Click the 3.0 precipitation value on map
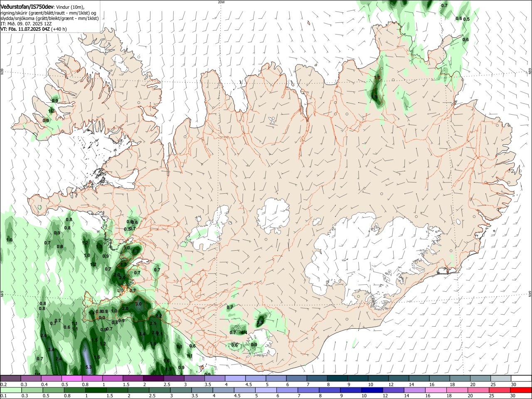The height and width of the screenshot is (399, 532). coord(138,304)
